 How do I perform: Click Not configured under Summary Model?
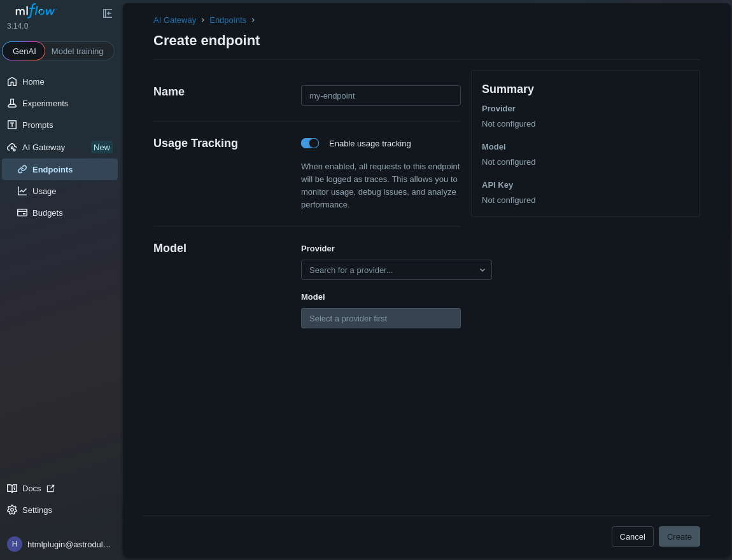coord(509,162)
